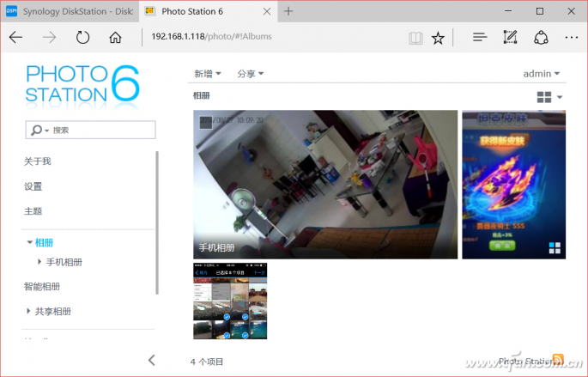
Task: Open the Edge hub icon
Action: pos(480,38)
